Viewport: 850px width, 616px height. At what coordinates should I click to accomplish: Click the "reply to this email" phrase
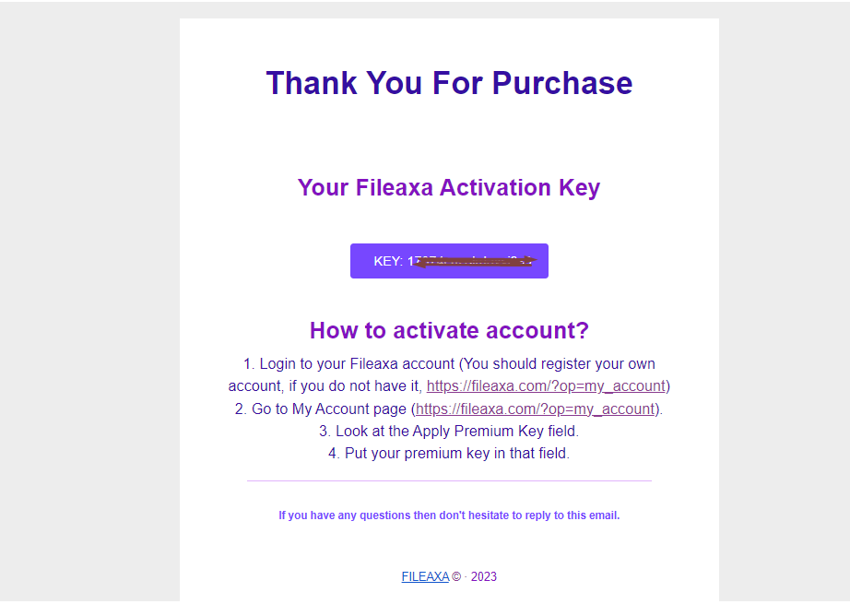(572, 515)
